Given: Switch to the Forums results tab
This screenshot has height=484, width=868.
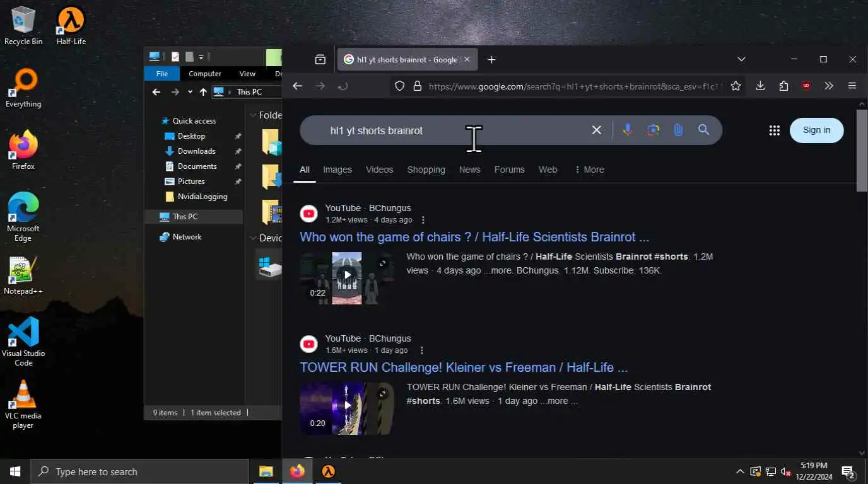Looking at the screenshot, I should (x=509, y=170).
